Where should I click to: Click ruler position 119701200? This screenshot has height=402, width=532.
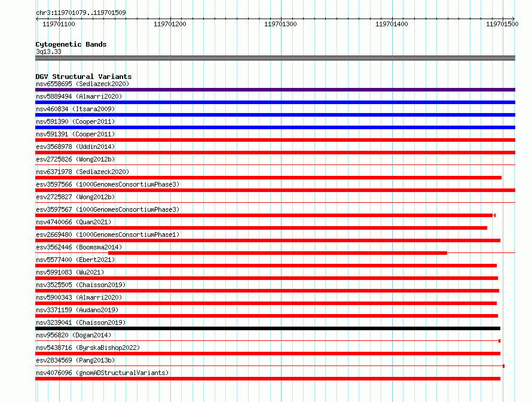tap(170, 24)
